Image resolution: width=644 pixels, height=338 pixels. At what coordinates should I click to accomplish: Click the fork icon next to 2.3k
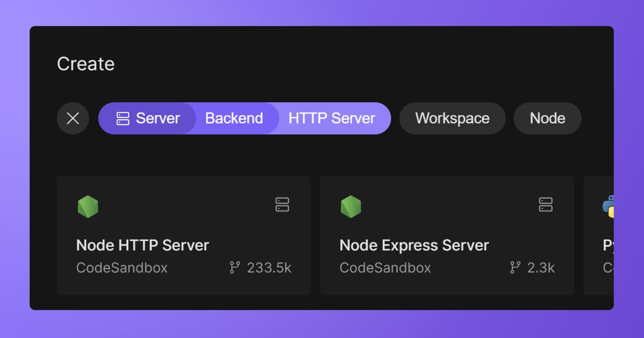[x=516, y=268]
